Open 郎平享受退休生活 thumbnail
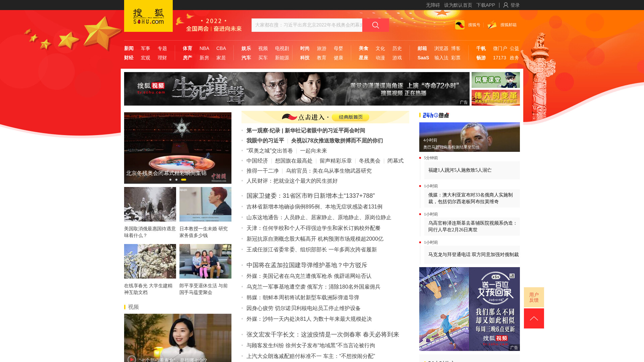The image size is (644, 362). 205,261
